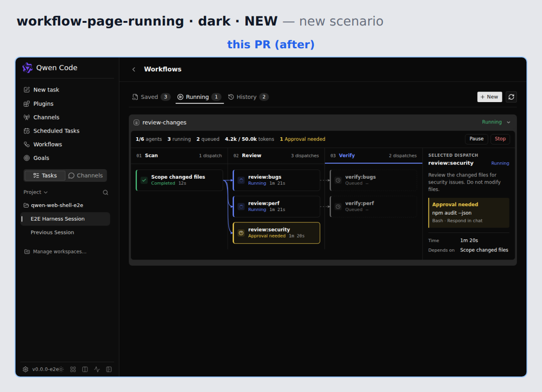
Task: Click the Approval needed npm audit box
Action: tap(469, 213)
